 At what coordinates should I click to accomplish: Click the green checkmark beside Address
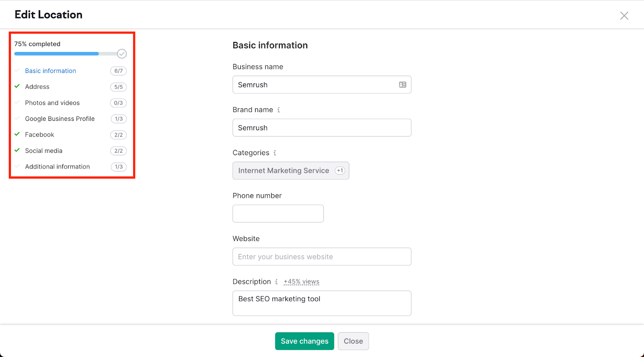point(17,86)
